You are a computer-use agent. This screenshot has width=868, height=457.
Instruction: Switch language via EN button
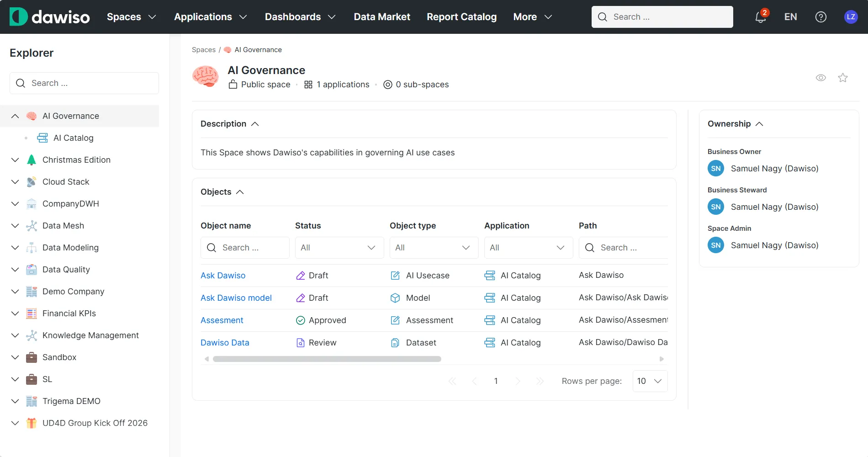tap(790, 17)
